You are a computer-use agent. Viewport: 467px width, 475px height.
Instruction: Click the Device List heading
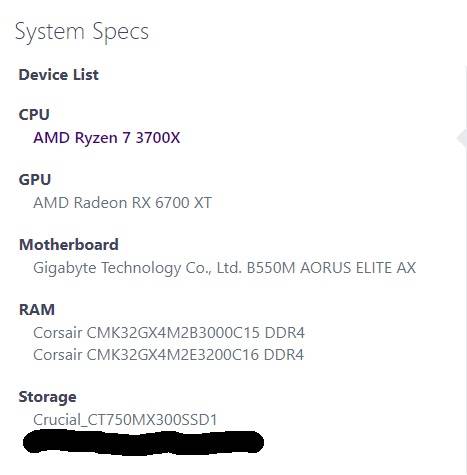59,74
